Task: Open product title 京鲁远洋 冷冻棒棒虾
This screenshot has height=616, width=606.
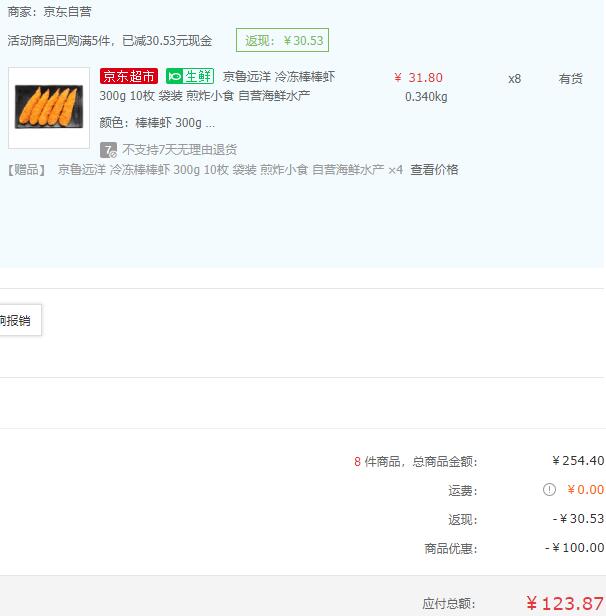Action: (x=279, y=77)
